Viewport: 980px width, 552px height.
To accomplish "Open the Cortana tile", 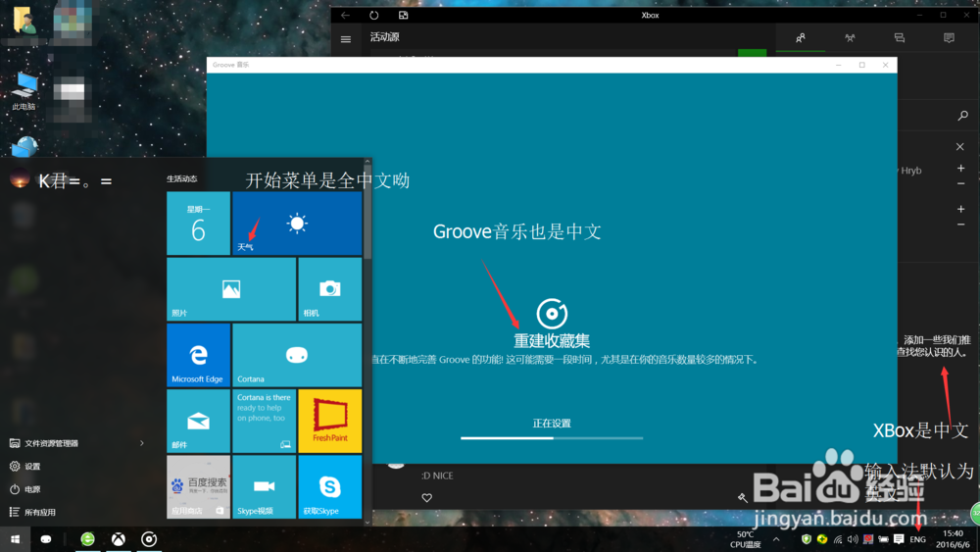I will (297, 355).
